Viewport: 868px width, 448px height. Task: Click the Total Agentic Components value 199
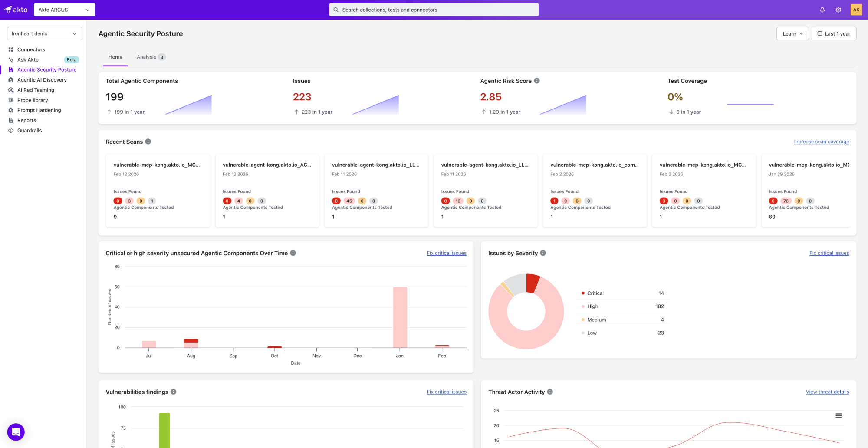click(x=115, y=97)
